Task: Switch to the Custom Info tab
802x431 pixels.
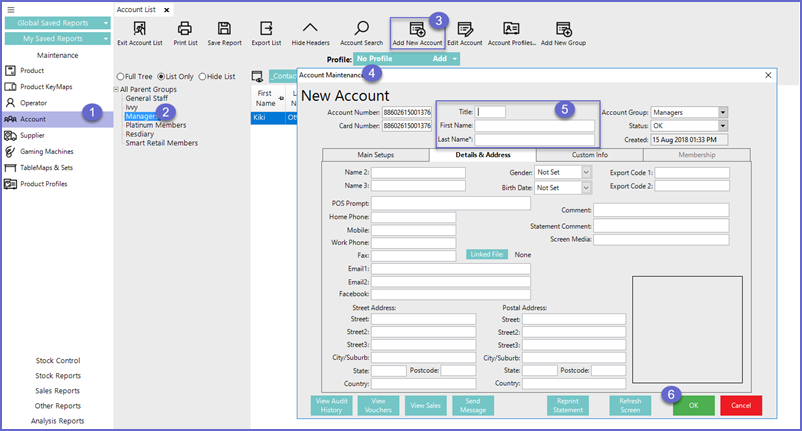Action: (590, 155)
